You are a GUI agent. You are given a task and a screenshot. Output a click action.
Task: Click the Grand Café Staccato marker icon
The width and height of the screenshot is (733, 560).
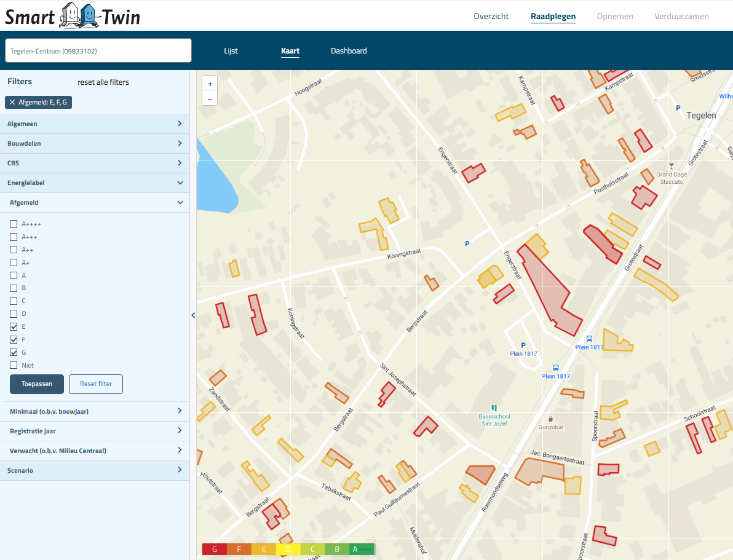[x=671, y=165]
